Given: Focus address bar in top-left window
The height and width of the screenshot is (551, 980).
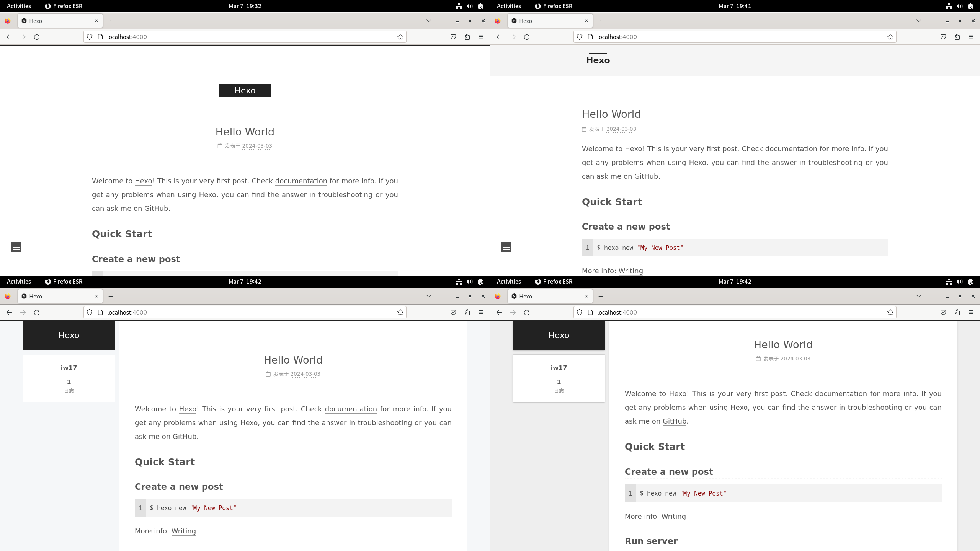Looking at the screenshot, I should pos(245,37).
